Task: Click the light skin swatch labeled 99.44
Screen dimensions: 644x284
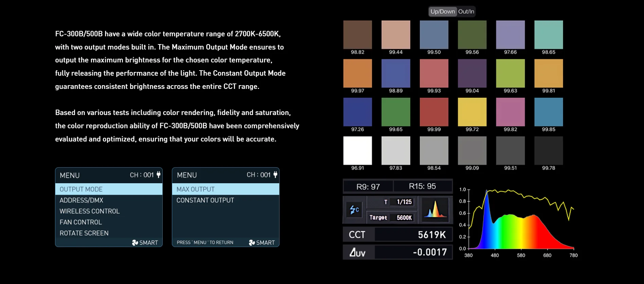Action: 396,35
